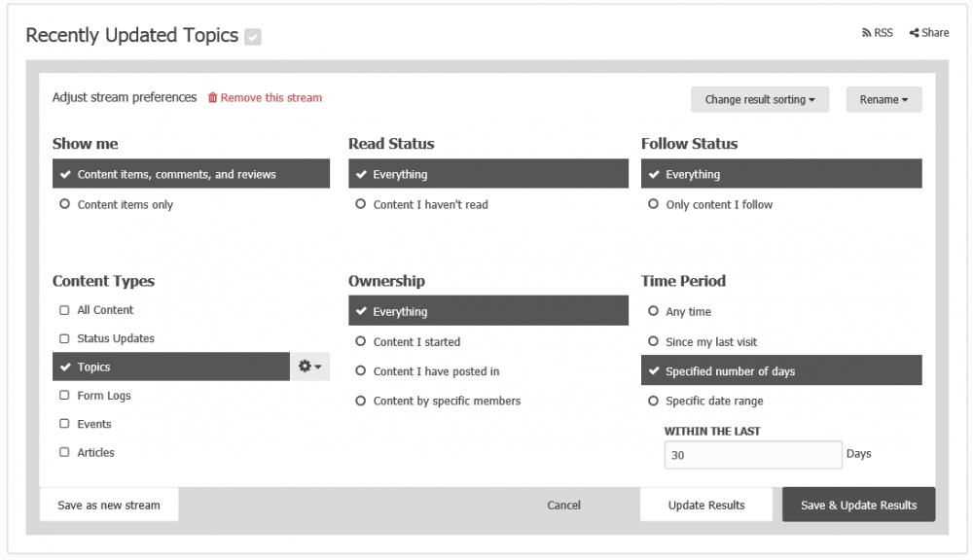The height and width of the screenshot is (560, 973).
Task: Click the Within the Last days input field
Action: tap(752, 455)
